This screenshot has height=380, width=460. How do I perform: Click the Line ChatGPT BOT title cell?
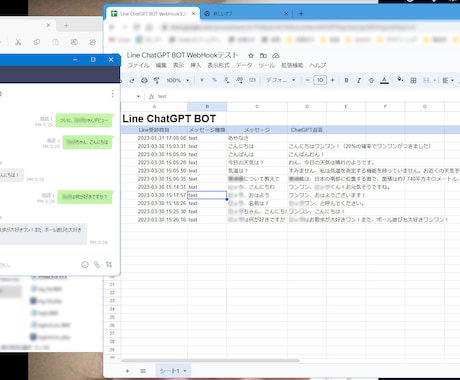pos(169,119)
